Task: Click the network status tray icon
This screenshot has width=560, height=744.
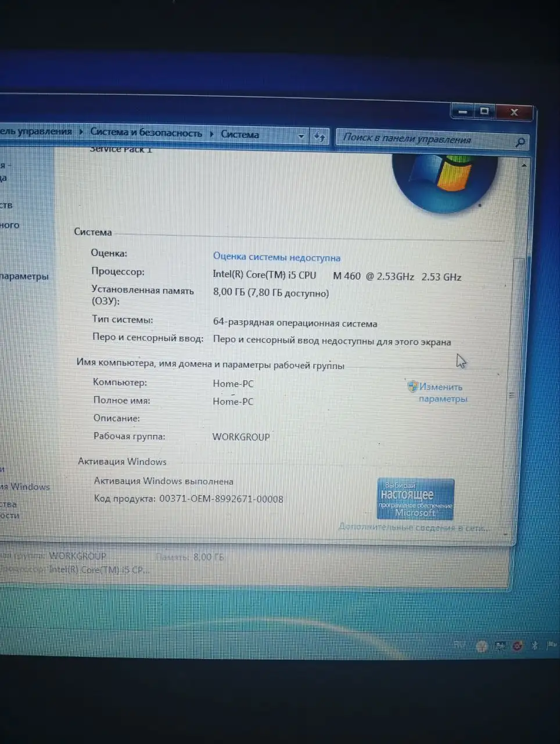Action: [500, 645]
